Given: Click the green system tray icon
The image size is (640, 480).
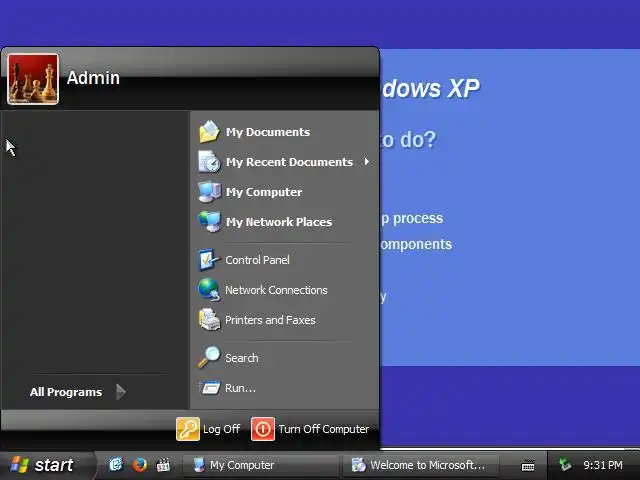Looking at the screenshot, I should pos(565,464).
